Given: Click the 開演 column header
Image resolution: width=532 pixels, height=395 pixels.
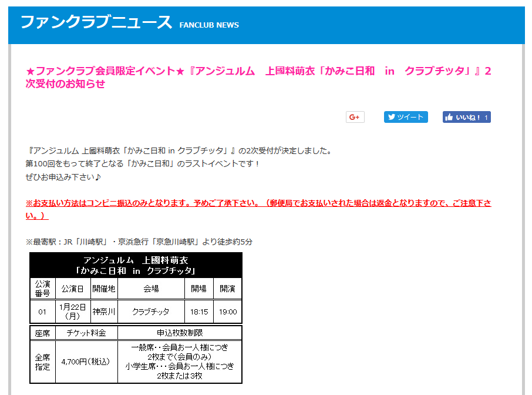Looking at the screenshot, I should point(228,289).
